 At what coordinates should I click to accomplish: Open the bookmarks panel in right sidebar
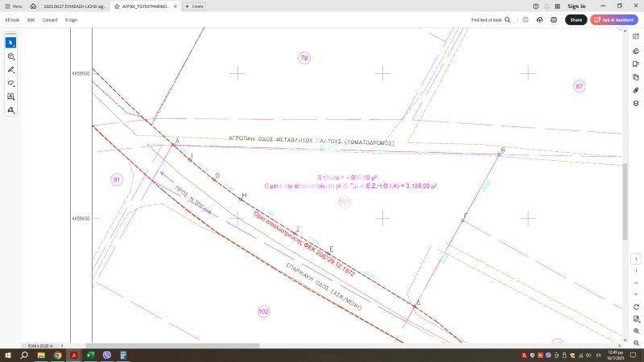[636, 64]
